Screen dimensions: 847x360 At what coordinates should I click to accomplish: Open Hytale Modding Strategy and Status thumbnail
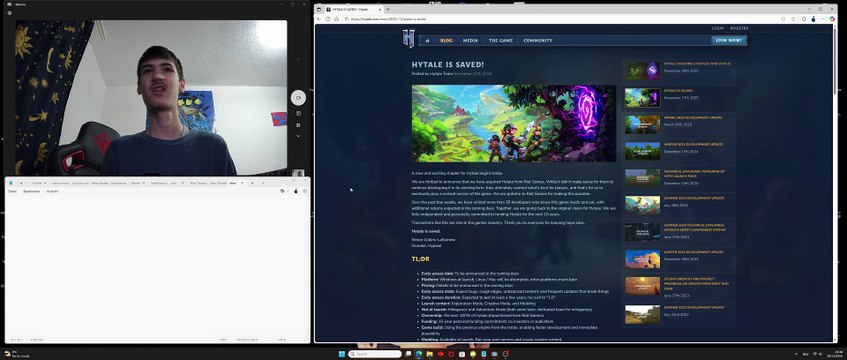tap(642, 70)
